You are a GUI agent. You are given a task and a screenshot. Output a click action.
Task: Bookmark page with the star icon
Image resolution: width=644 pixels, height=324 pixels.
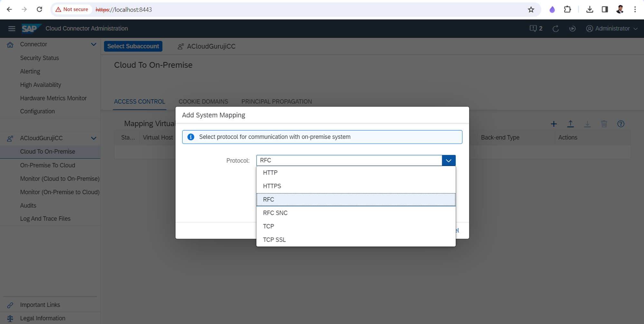(531, 10)
